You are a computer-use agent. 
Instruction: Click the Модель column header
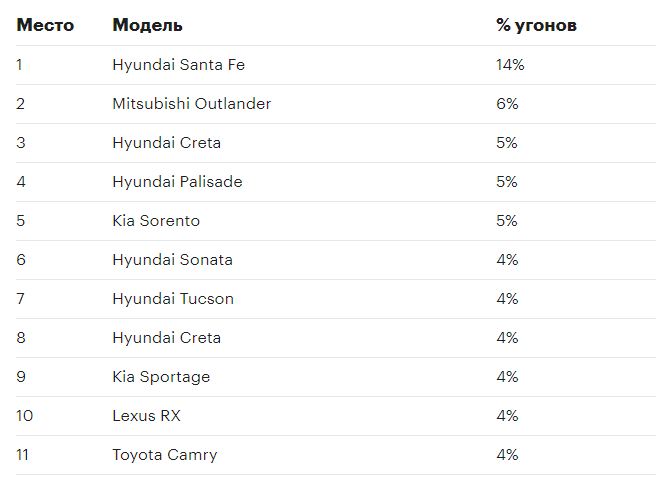pos(148,25)
